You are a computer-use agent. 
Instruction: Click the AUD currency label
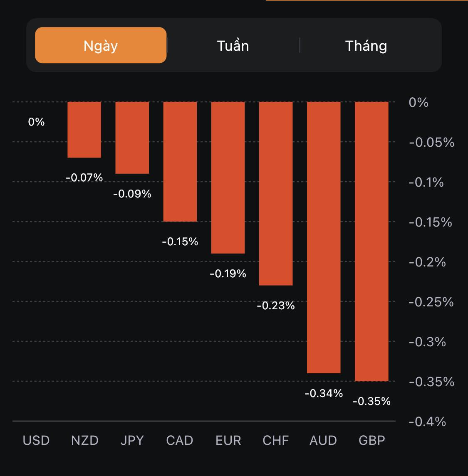tap(323, 440)
